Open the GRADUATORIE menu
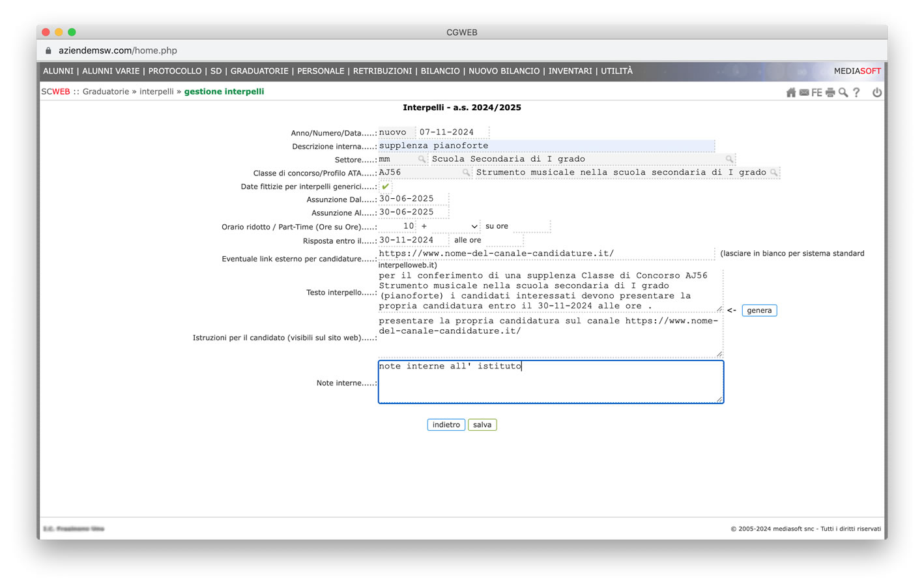 [259, 71]
